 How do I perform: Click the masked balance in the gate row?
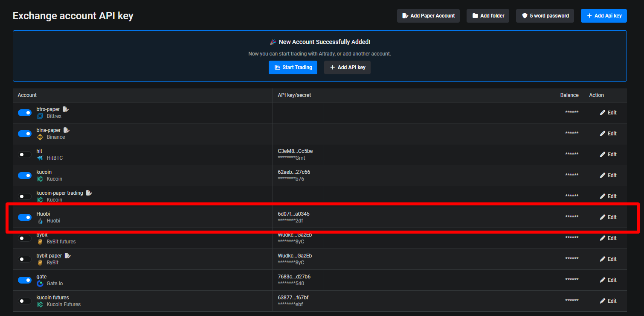(572, 280)
